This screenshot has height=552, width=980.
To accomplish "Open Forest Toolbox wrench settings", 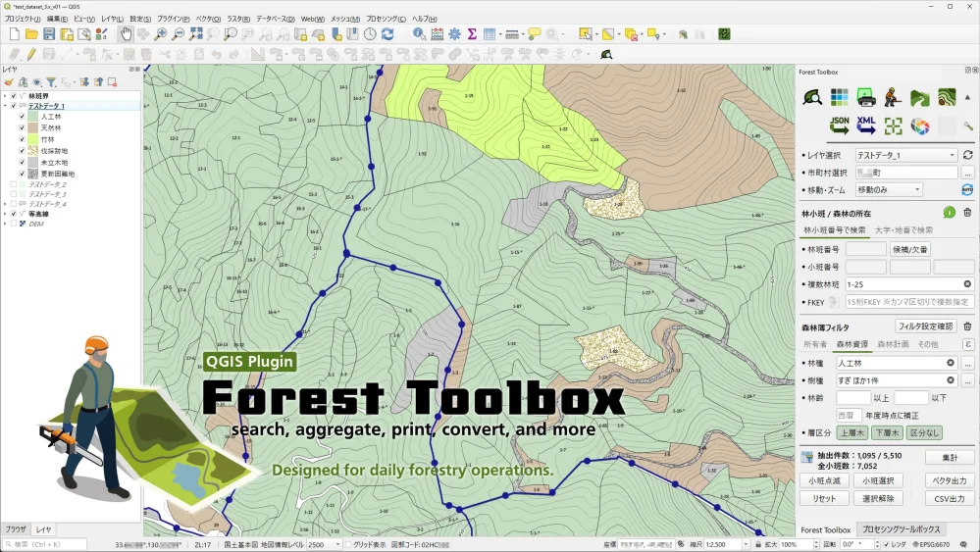I will pos(968,126).
